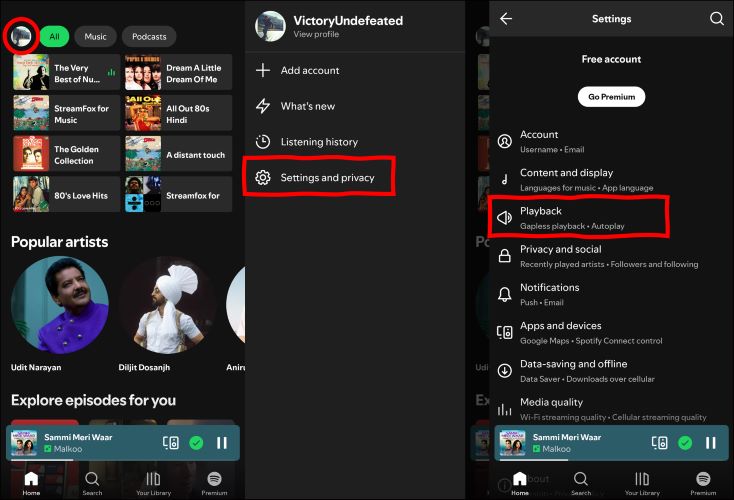Select the All filter chip
This screenshot has height=500, width=734.
pos(54,37)
